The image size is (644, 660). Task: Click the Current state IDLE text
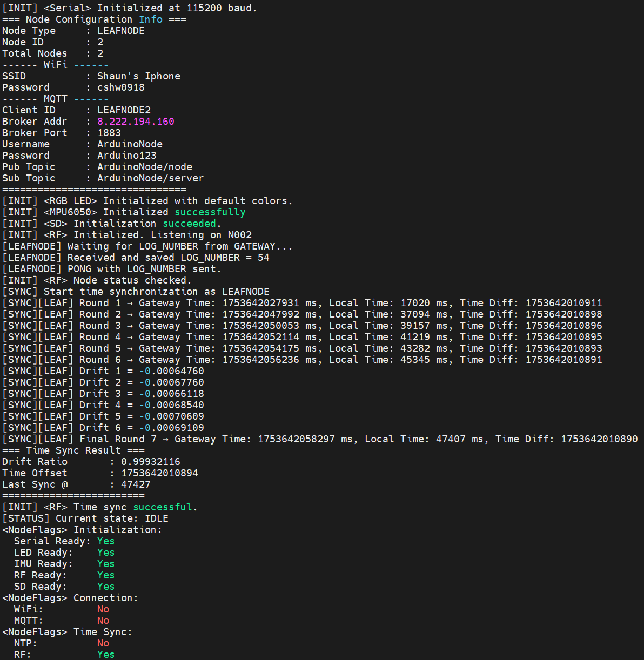point(156,518)
